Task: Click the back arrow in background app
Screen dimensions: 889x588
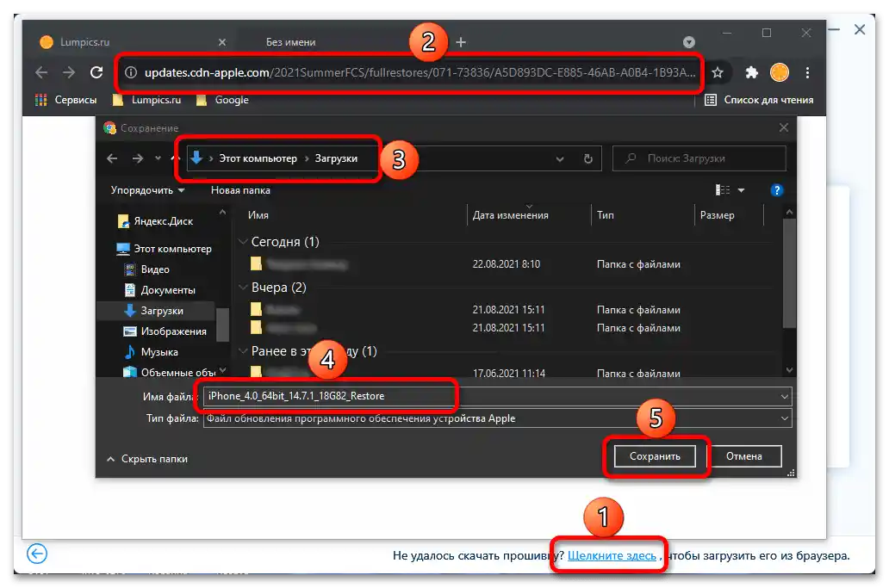Action: click(37, 554)
